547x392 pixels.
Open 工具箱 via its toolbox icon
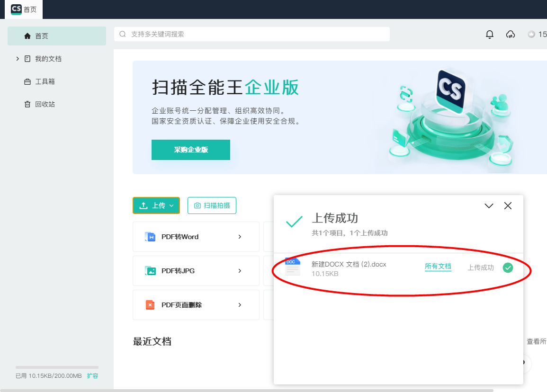pyautogui.click(x=27, y=81)
